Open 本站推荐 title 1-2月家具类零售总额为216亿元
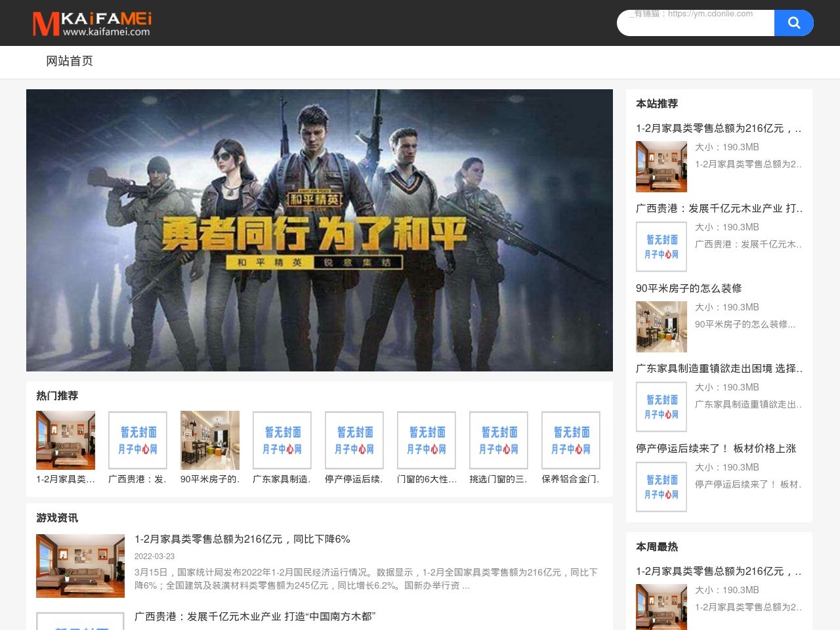Screen dimensions: 840x630 (x=719, y=128)
